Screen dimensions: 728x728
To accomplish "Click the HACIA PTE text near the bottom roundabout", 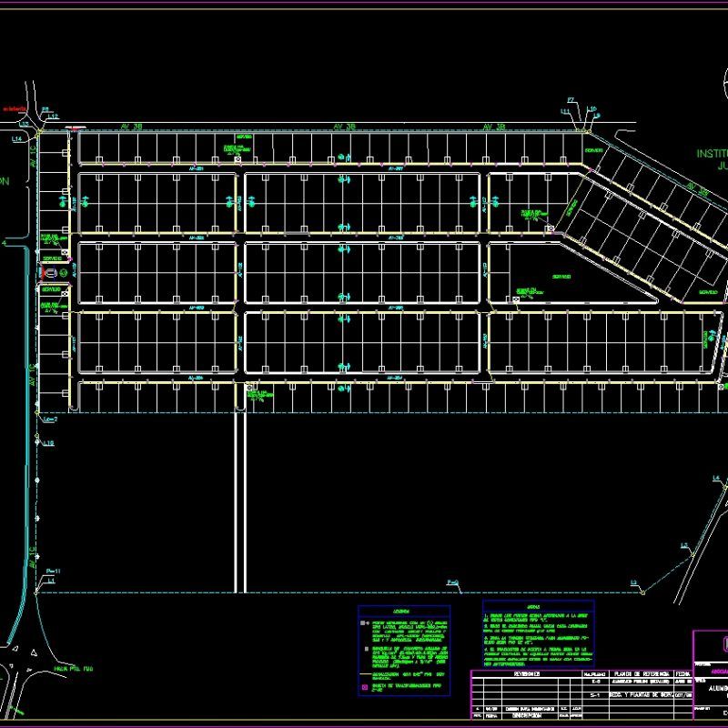I will coord(73,669).
